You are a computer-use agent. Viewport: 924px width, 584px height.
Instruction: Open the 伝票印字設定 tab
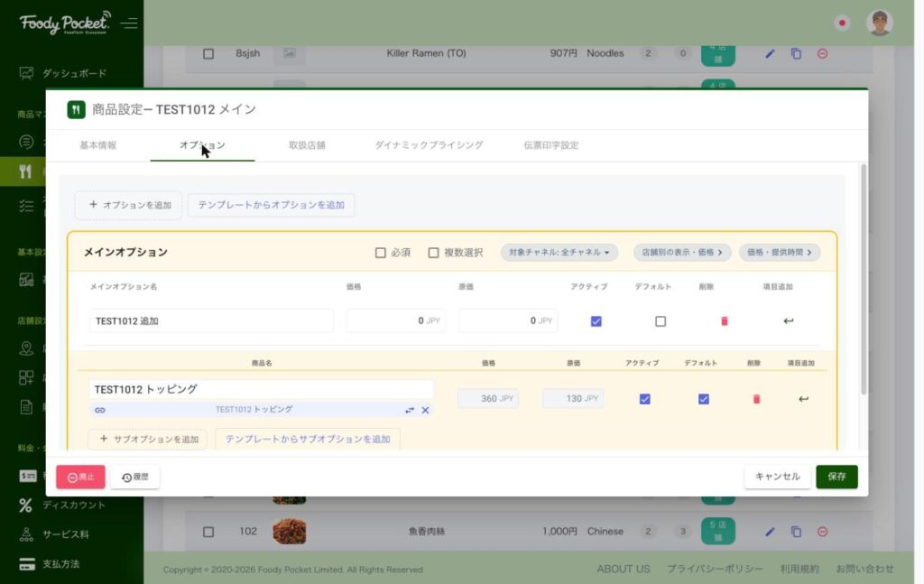click(551, 145)
